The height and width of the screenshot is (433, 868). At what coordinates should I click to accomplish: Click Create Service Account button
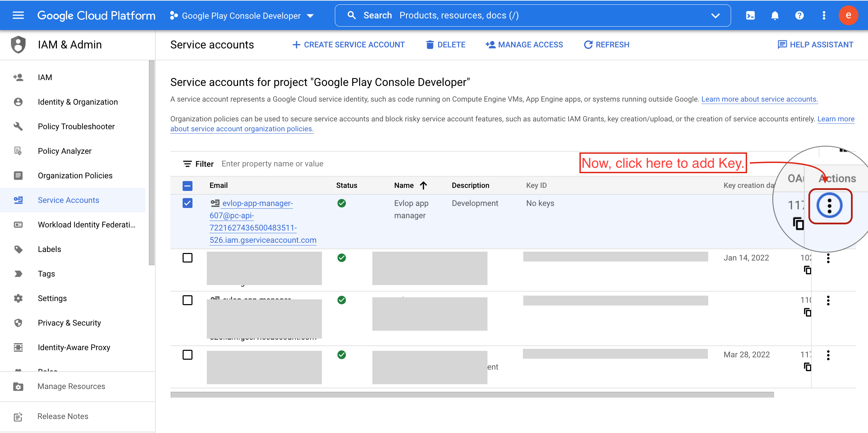(348, 45)
